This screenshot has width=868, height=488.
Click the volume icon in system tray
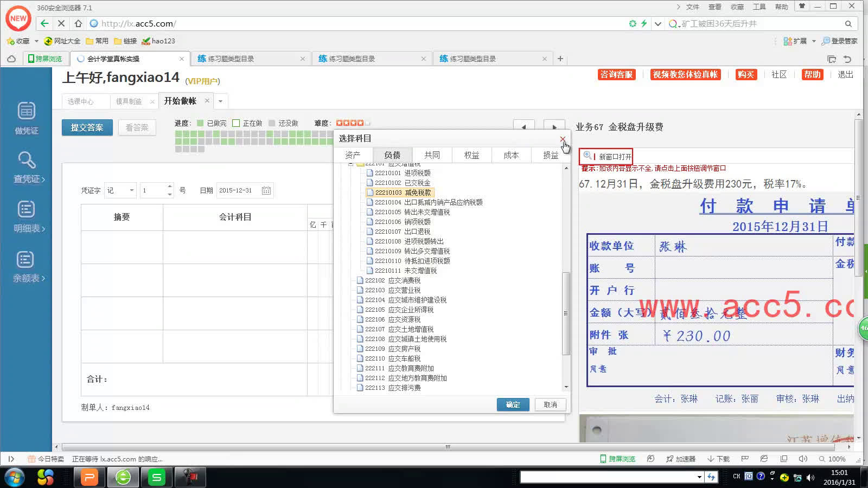click(x=810, y=477)
